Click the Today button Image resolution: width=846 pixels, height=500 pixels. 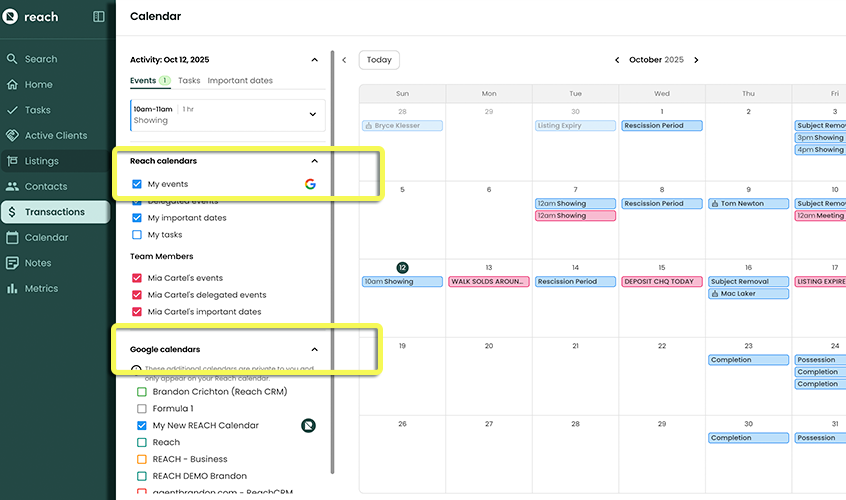click(x=379, y=60)
